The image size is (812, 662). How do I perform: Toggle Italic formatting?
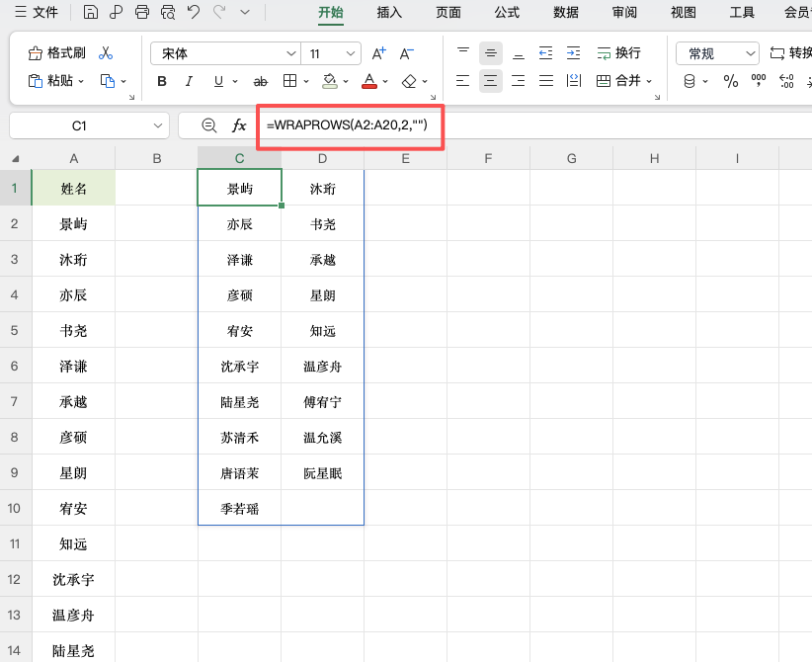click(189, 81)
